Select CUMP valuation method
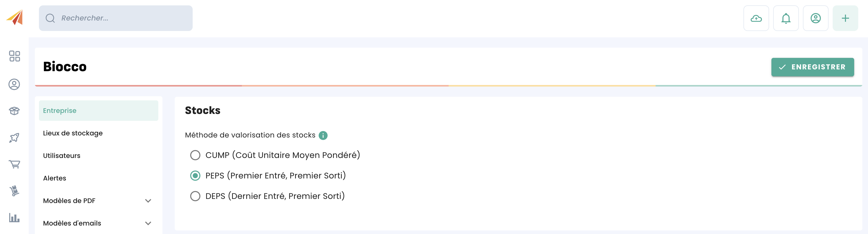Screen dimensions: 868x234 [195, 155]
